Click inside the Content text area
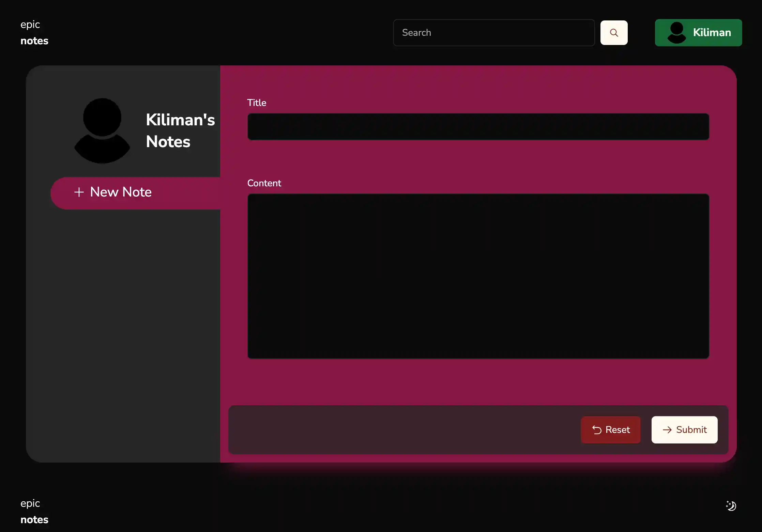The width and height of the screenshot is (762, 532). 478,276
